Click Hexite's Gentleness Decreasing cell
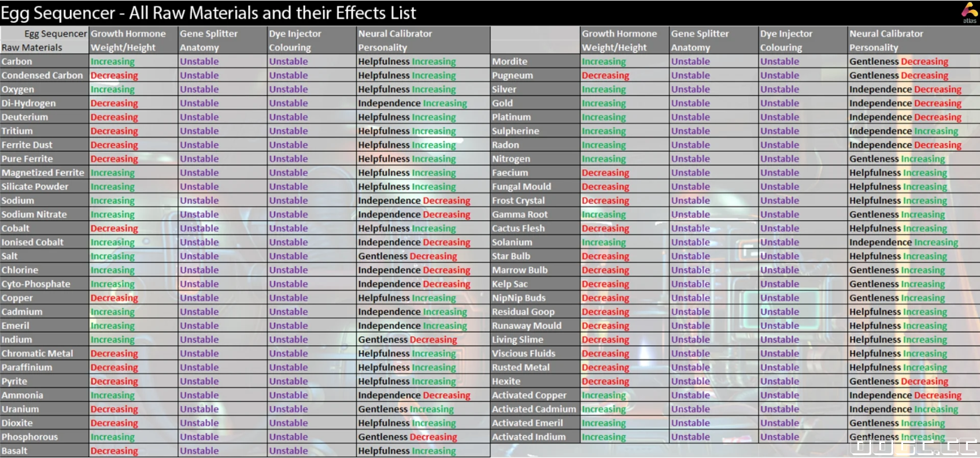The height and width of the screenshot is (458, 980). 898,382
